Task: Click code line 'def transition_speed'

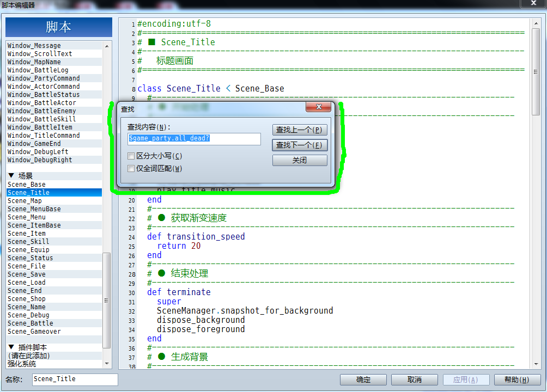Action: (x=196, y=236)
